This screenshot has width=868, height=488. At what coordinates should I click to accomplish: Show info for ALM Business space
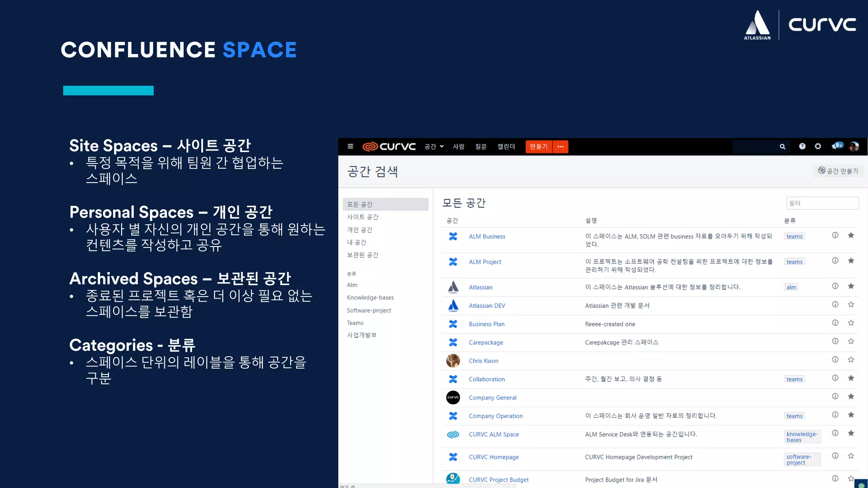click(x=835, y=235)
